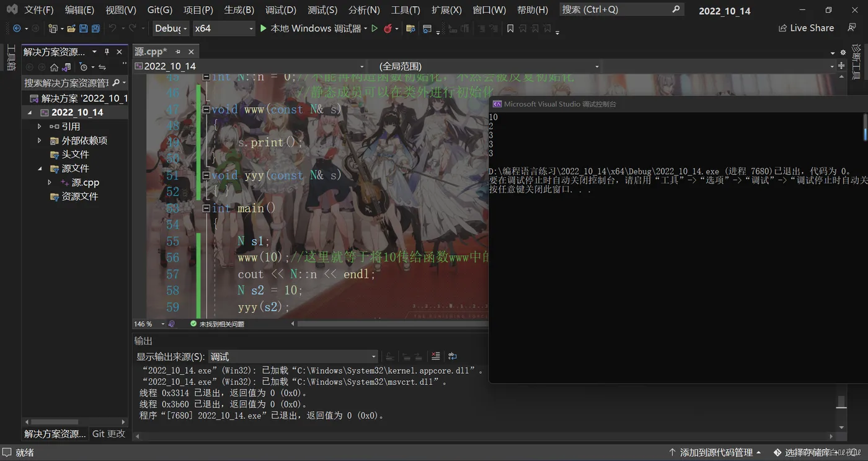Start without debugging using the hollow green play icon
The width and height of the screenshot is (868, 461).
point(374,29)
